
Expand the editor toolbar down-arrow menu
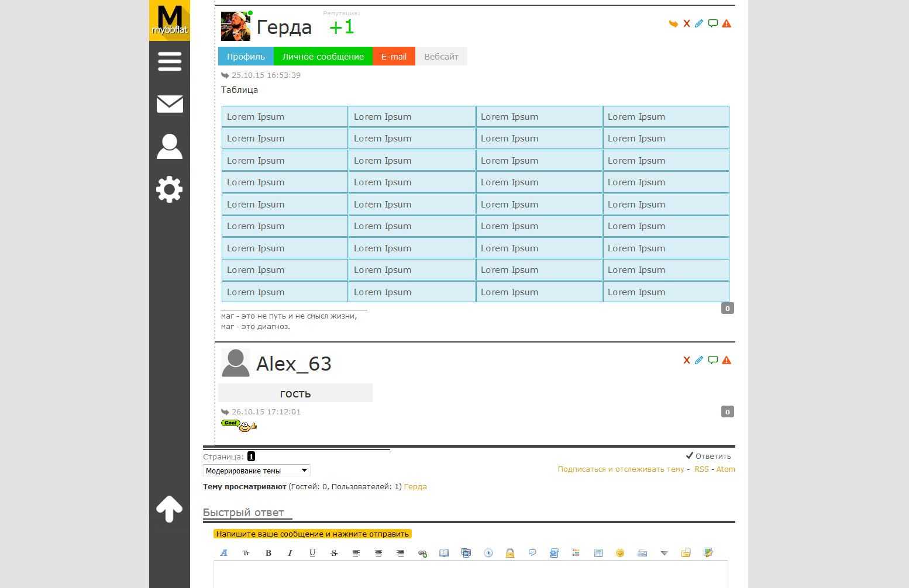pyautogui.click(x=664, y=553)
